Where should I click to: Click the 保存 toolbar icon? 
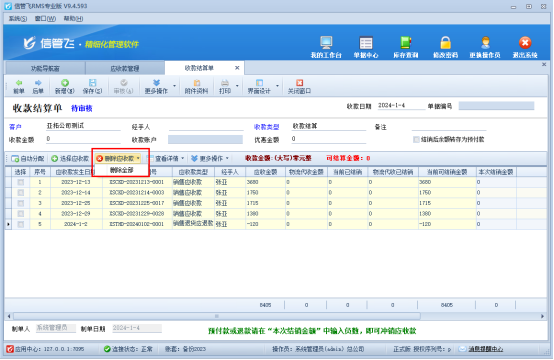coord(92,83)
